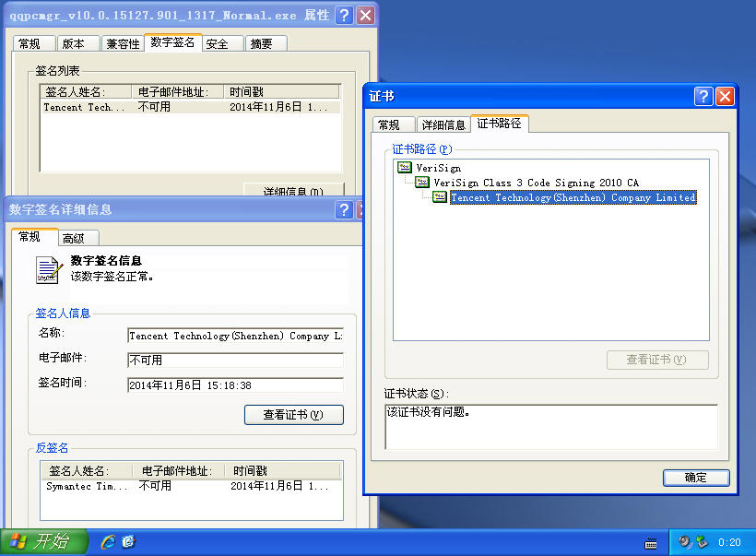756x556 pixels.
Task: Launch Internet Explorer from the quick launch bar
Action: point(108,542)
